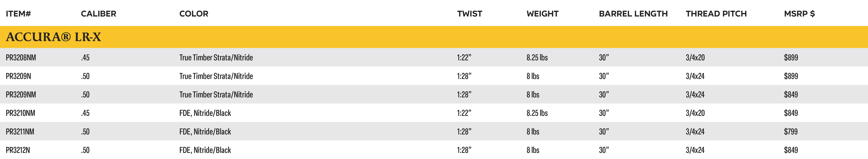Click the WEIGHT column header

pyautogui.click(x=542, y=14)
